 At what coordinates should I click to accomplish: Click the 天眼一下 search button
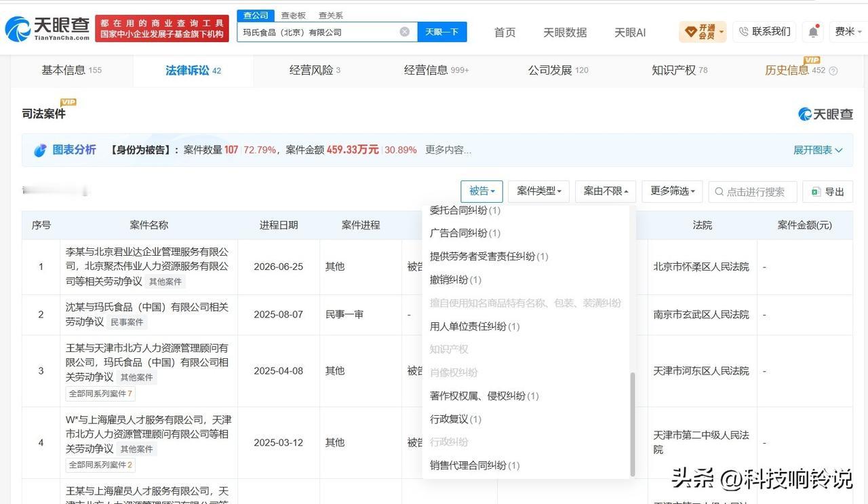click(x=442, y=32)
